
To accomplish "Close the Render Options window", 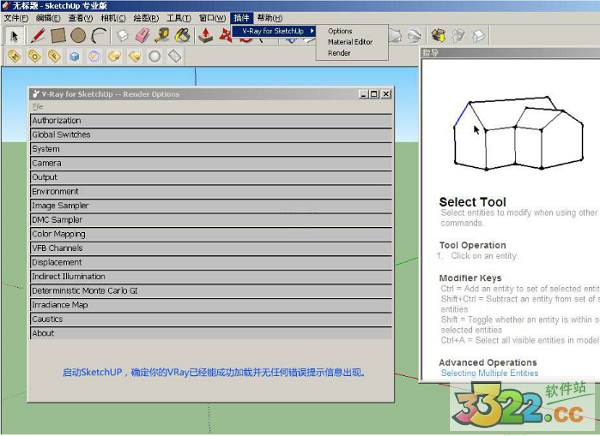I will pyautogui.click(x=386, y=94).
